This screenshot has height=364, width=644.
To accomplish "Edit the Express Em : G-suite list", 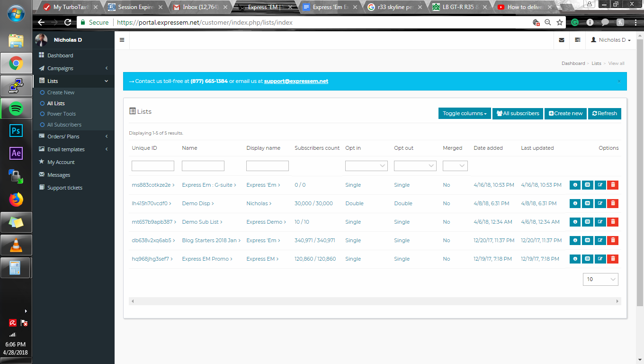I will 600,185.
